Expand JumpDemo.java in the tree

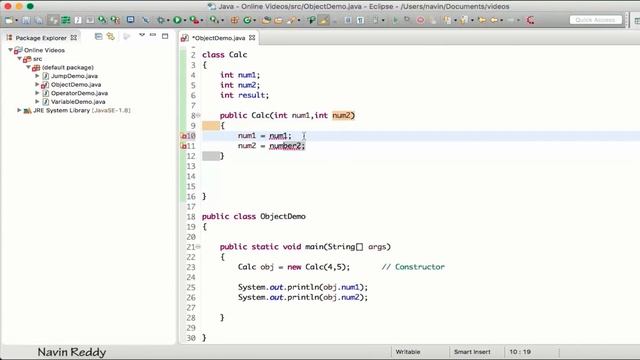click(x=37, y=76)
